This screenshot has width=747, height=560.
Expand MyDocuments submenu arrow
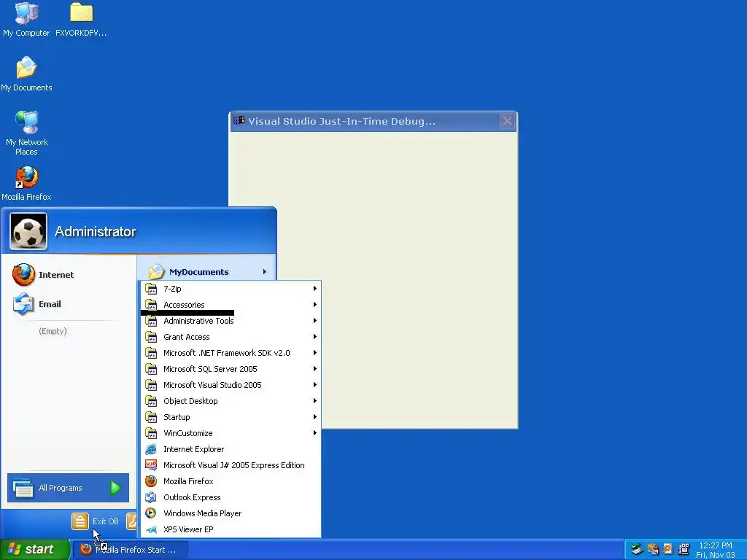[x=264, y=272]
